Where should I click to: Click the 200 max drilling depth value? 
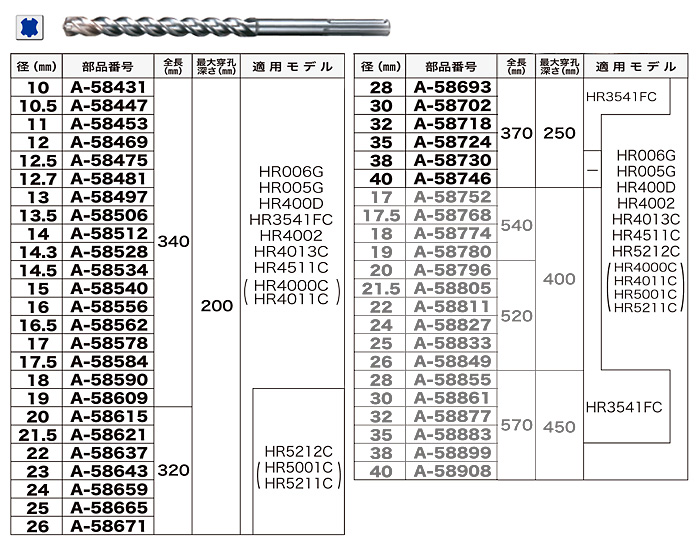point(217,306)
